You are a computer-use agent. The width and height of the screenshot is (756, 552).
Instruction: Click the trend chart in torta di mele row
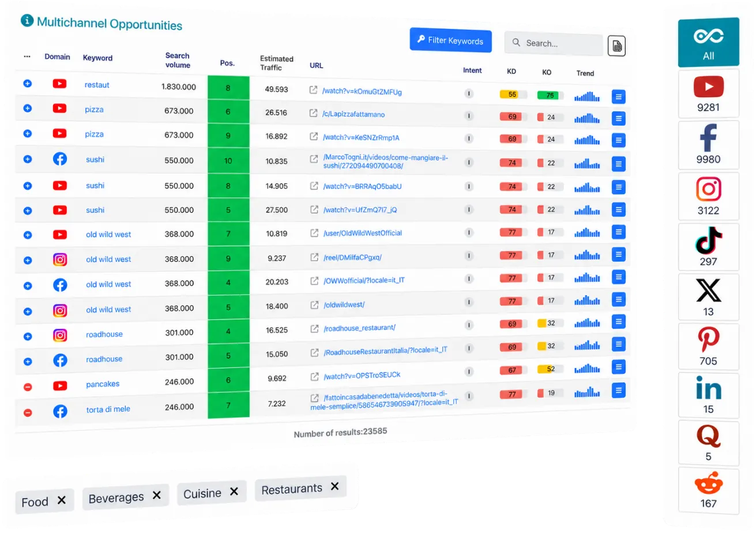click(586, 392)
